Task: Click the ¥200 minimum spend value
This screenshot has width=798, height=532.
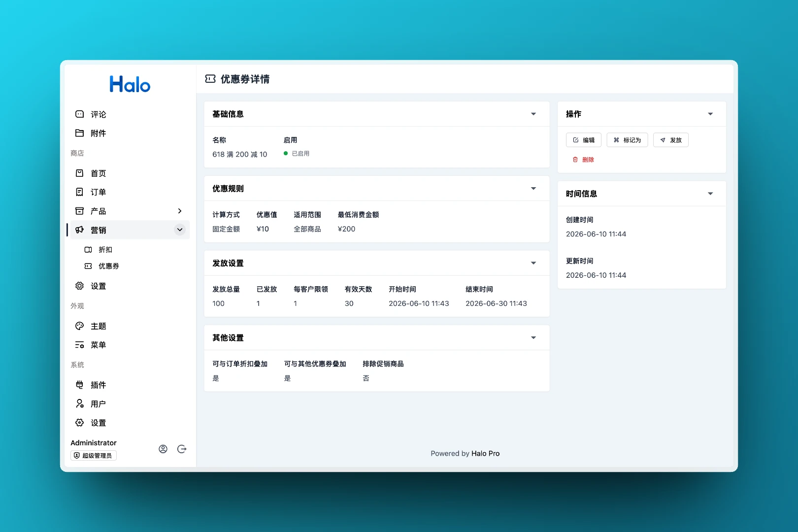Action: point(346,229)
